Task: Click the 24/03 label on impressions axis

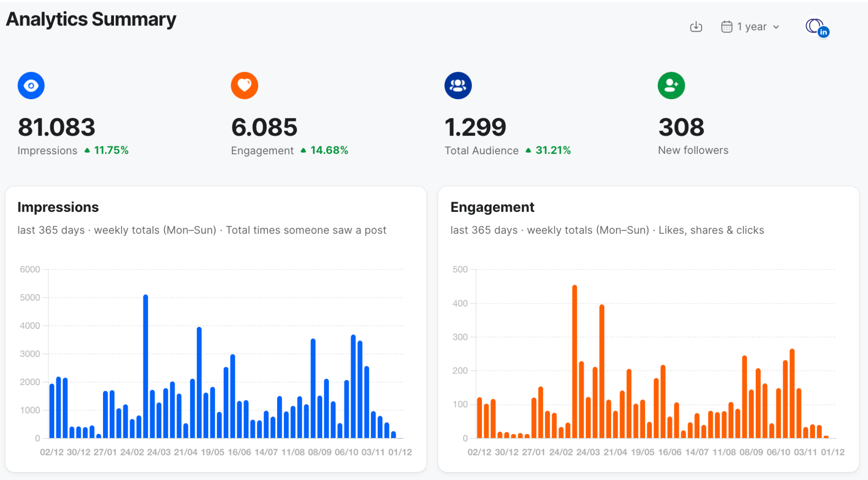Action: pyautogui.click(x=159, y=452)
